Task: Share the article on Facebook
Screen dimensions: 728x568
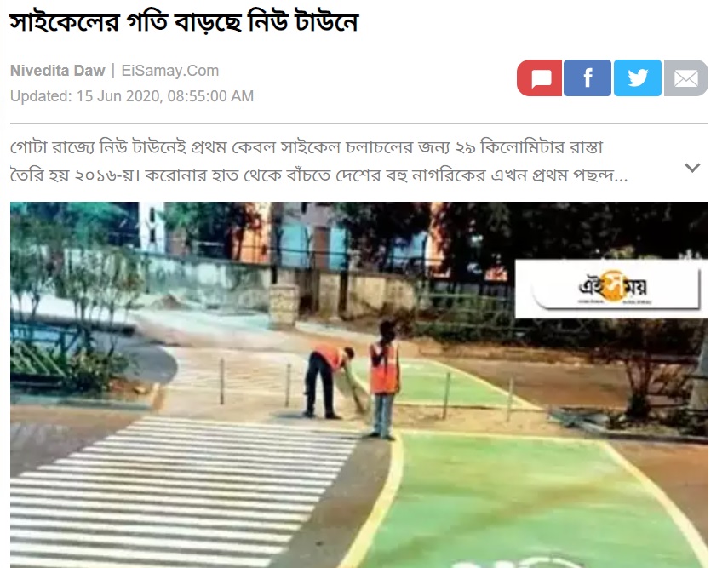Action: click(588, 78)
